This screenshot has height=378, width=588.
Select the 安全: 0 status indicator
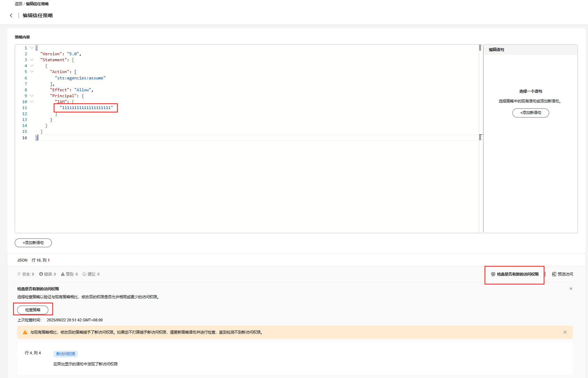[26, 274]
